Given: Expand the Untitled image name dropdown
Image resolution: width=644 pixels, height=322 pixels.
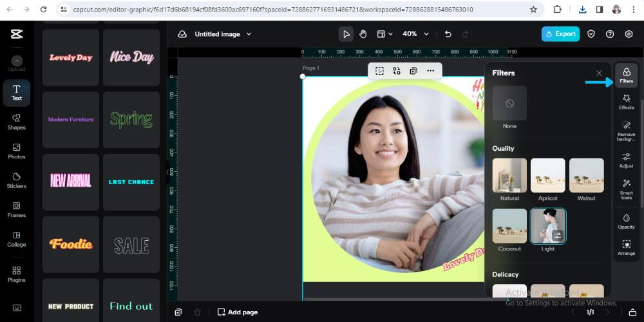Looking at the screenshot, I should pyautogui.click(x=249, y=34).
